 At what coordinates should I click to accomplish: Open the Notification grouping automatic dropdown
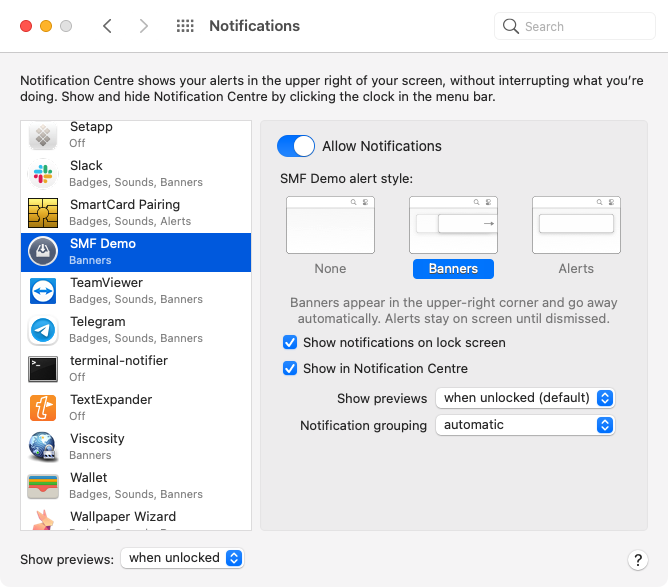[x=525, y=425]
